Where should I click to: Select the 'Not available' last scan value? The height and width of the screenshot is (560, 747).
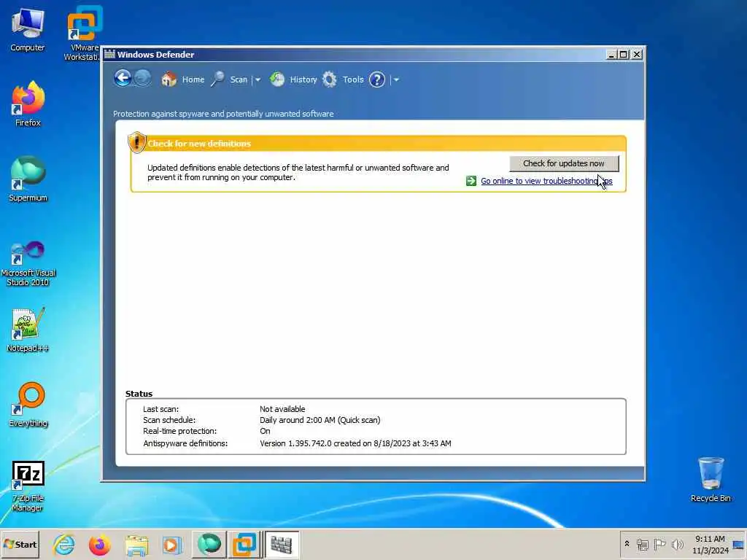(282, 409)
